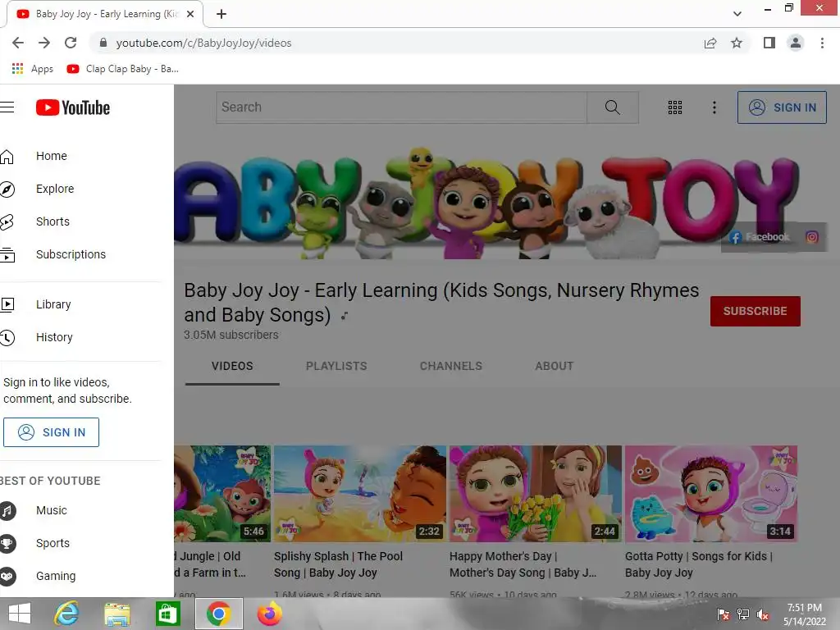Open the Apps bookmark shortcut
Image resolution: width=840 pixels, height=630 pixels.
click(32, 69)
